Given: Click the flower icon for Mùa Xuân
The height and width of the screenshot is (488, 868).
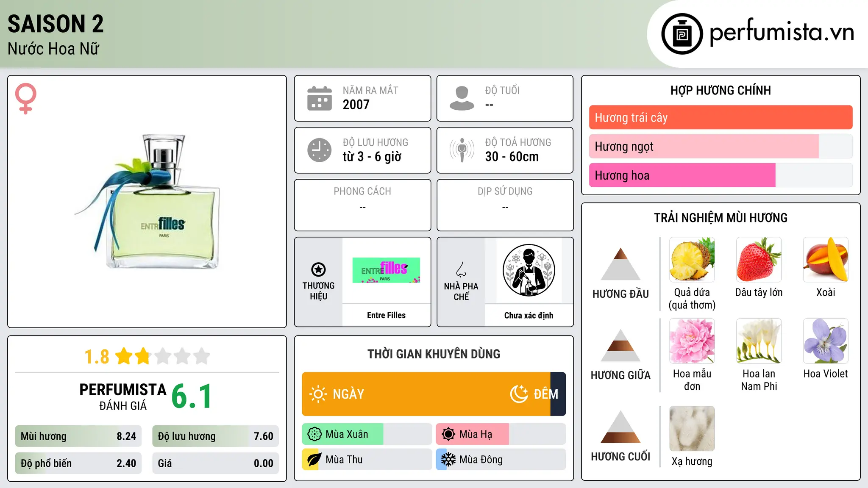Looking at the screenshot, I should [314, 434].
